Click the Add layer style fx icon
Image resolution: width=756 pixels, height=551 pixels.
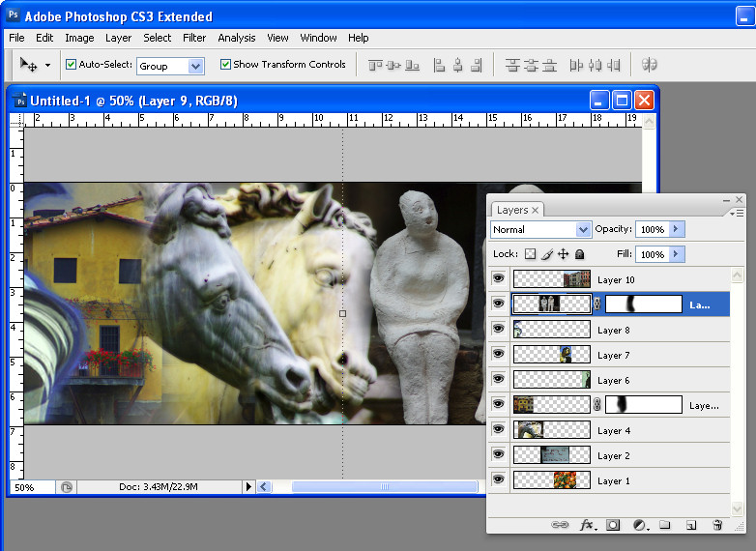[587, 525]
